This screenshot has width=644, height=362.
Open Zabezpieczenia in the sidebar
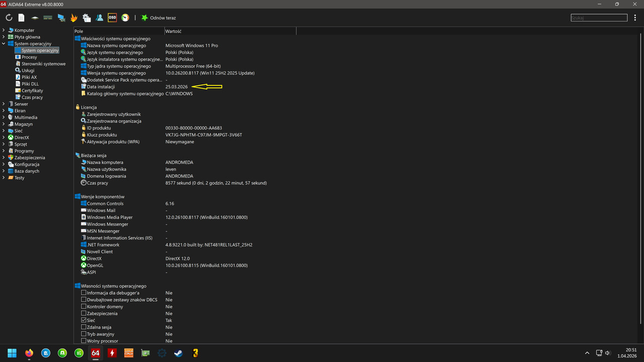click(30, 157)
